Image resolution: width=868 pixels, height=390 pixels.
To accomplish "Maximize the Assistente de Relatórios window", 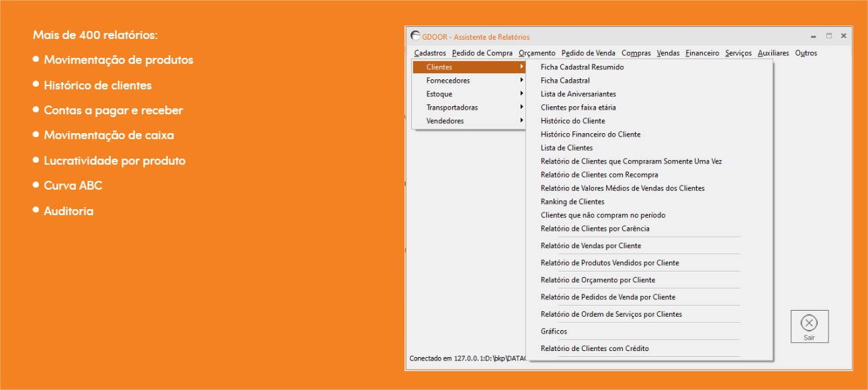I will (x=829, y=36).
